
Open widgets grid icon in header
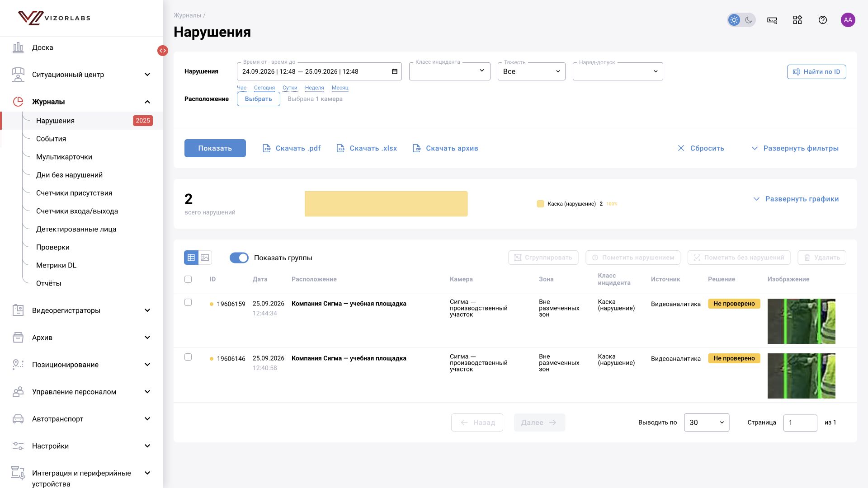797,20
